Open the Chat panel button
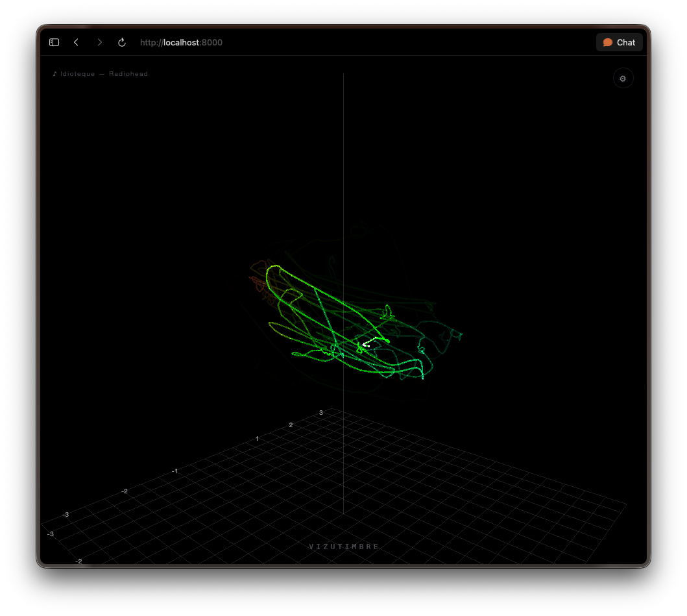This screenshot has width=687, height=616. click(619, 43)
